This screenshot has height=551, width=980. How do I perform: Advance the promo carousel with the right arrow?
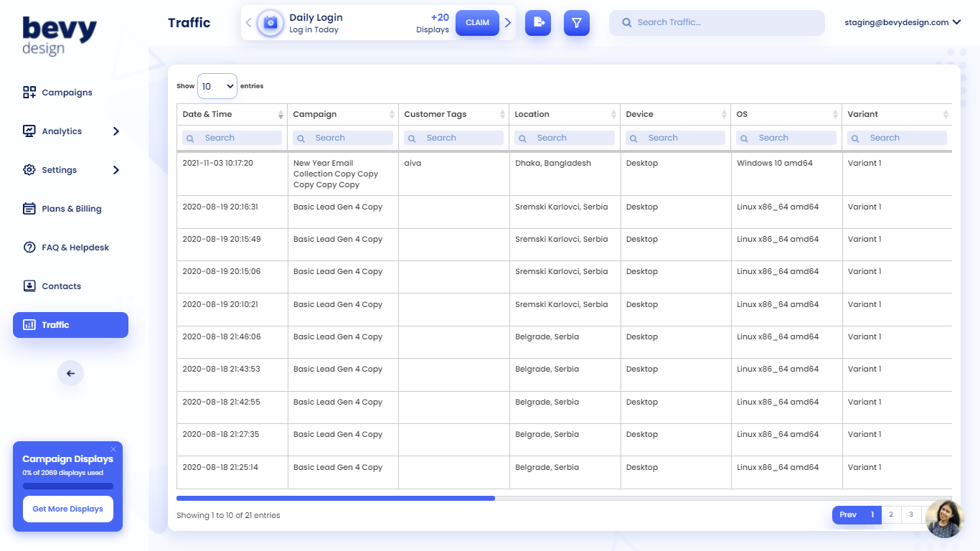[508, 22]
